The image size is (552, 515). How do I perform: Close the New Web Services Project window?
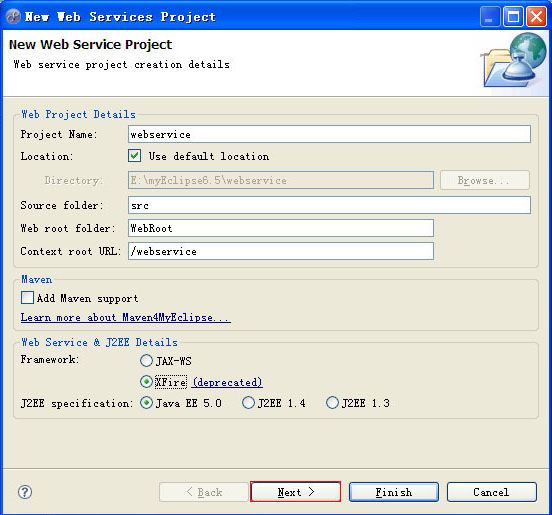(x=536, y=17)
